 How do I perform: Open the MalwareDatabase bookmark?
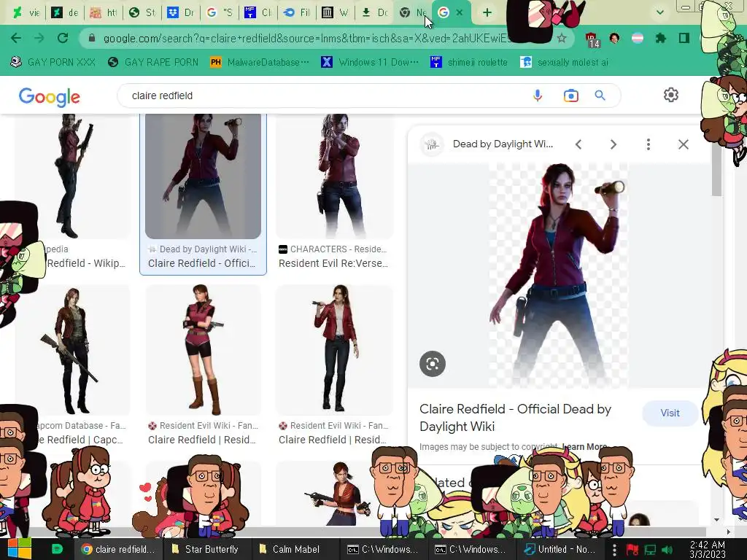coord(260,63)
